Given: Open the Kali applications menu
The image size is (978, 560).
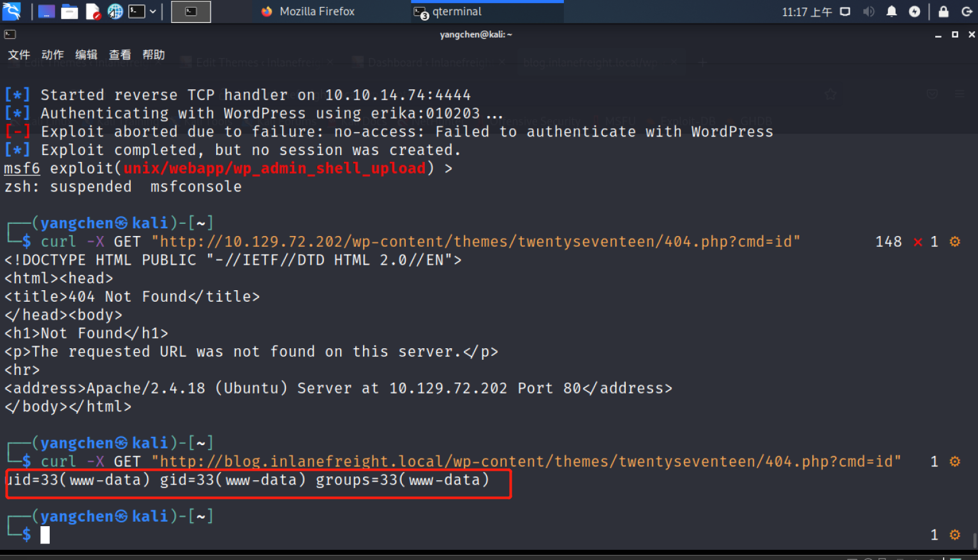Looking at the screenshot, I should [11, 11].
